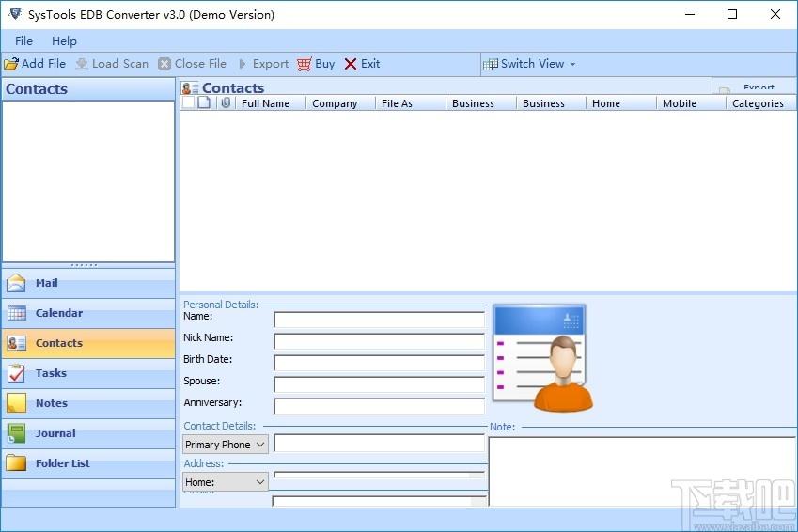This screenshot has width=798, height=532.
Task: Click the Mail envelope icon
Action: (16, 283)
